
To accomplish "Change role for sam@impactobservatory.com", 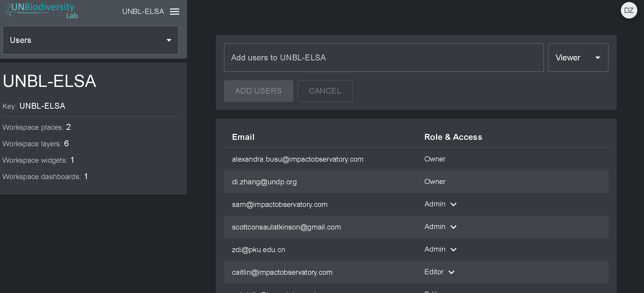I will [453, 204].
